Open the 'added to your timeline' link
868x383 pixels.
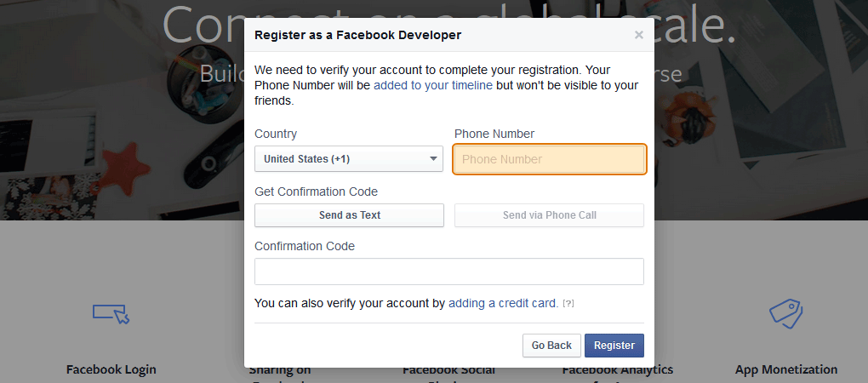pos(433,85)
